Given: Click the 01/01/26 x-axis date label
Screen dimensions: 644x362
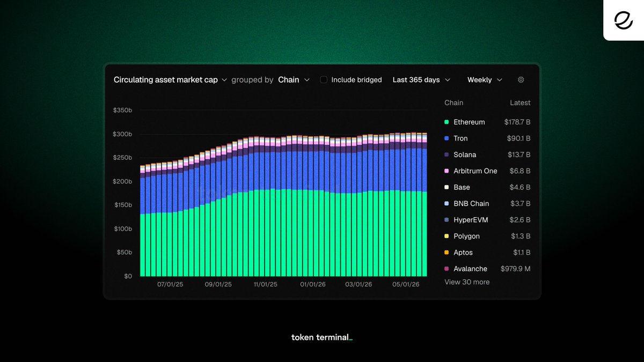Looking at the screenshot, I should coord(313,284).
